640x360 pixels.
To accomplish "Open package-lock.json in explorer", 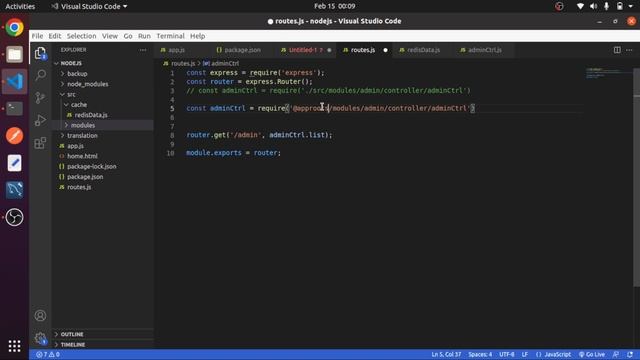I will tap(91, 166).
